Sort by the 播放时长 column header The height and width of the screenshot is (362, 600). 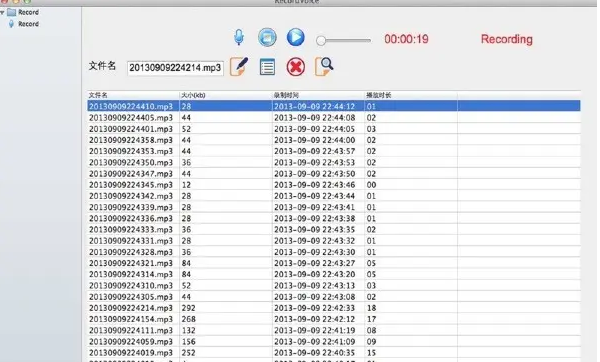tap(411, 95)
